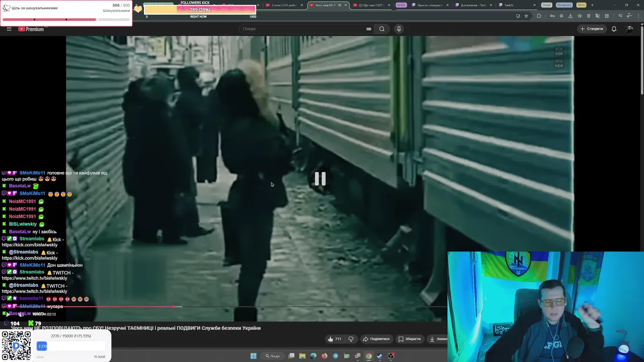Open the YouTube account avatar menu
Screen dimensions: 644x362
(629, 29)
